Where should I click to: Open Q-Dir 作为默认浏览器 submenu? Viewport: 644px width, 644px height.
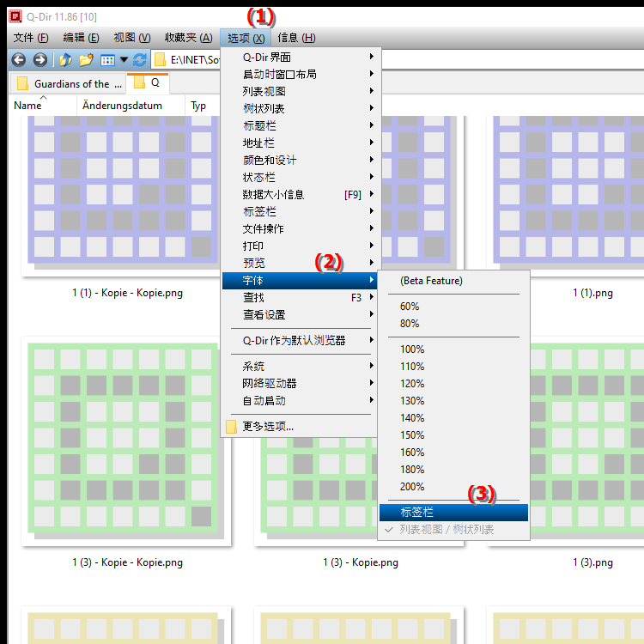click(x=300, y=341)
